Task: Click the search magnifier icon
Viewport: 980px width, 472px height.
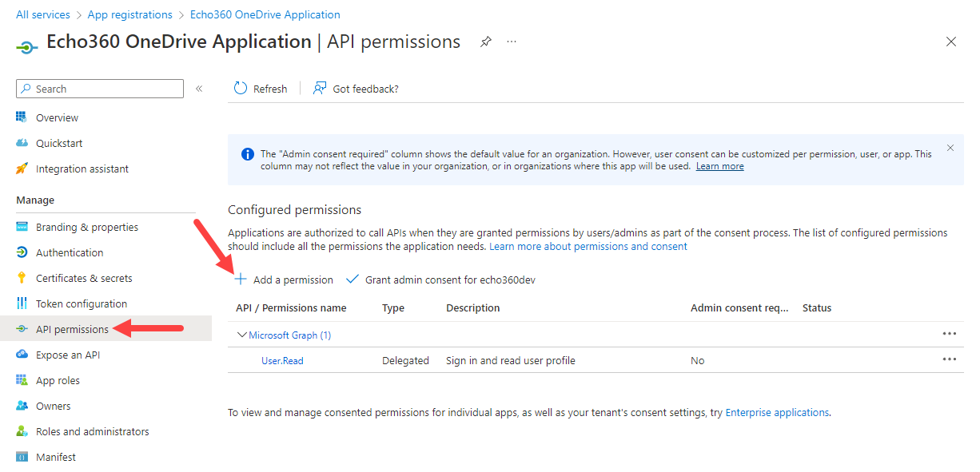Action: click(26, 89)
